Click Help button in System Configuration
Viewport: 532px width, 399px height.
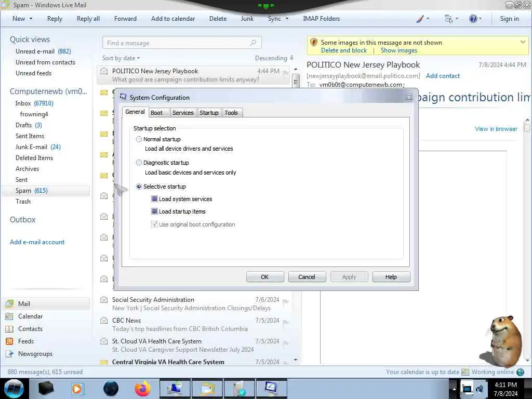tap(391, 277)
